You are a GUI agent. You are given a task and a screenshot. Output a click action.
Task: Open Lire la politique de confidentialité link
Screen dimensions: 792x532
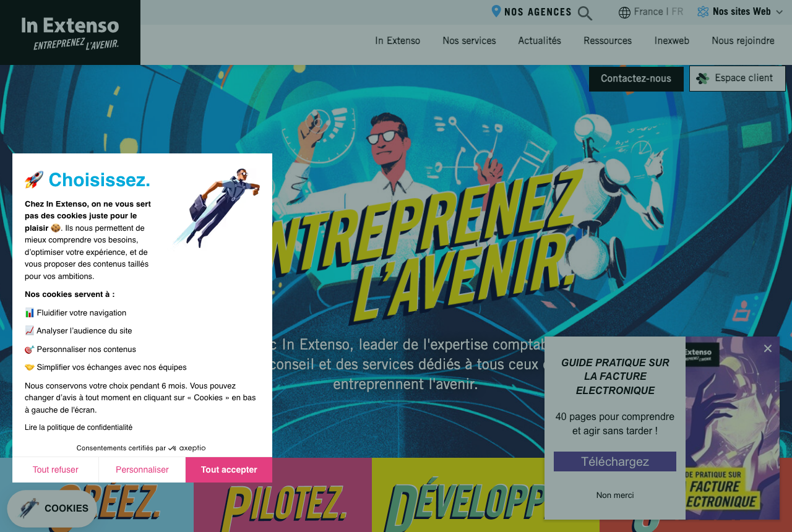(79, 427)
